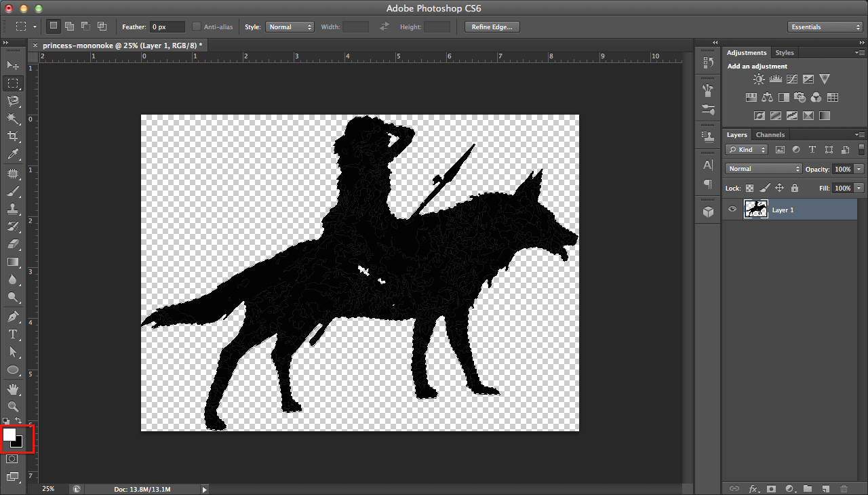Toggle lock all for the layer

coord(794,188)
